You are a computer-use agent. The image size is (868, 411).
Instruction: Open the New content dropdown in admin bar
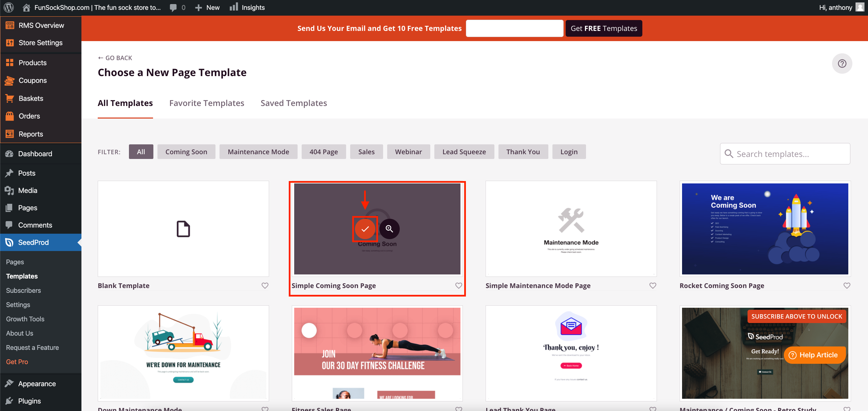pos(207,7)
